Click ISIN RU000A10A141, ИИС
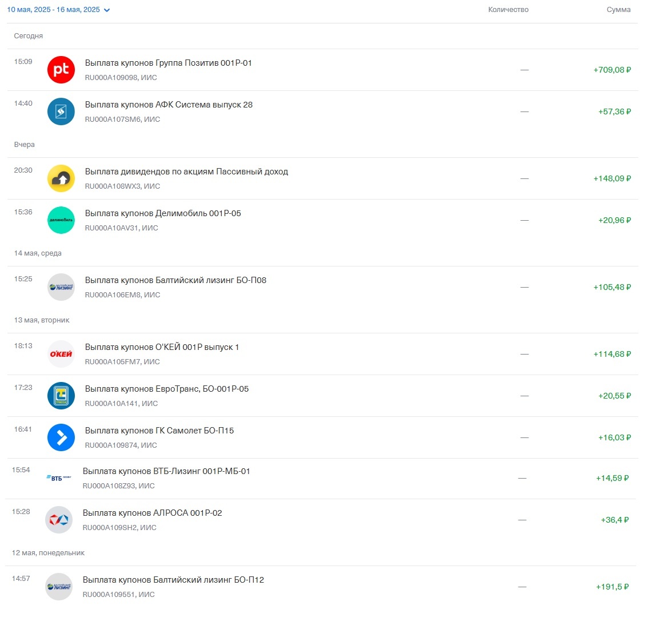672x629 pixels. point(121,404)
